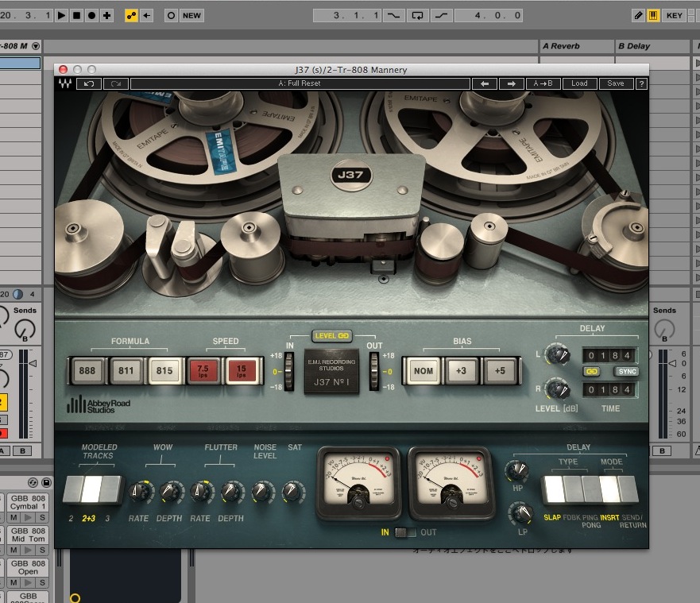
Task: Toggle the VU meter IN/OUT switch
Action: tap(405, 532)
